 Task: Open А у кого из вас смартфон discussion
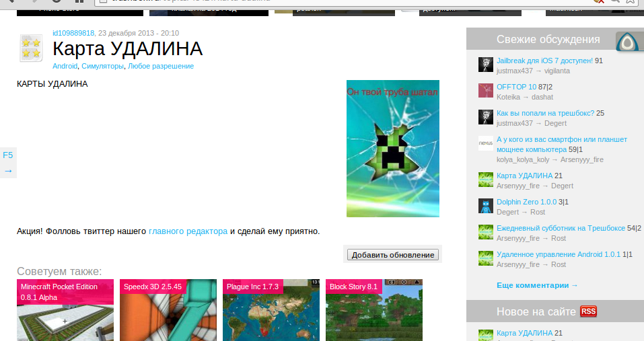pos(561,145)
